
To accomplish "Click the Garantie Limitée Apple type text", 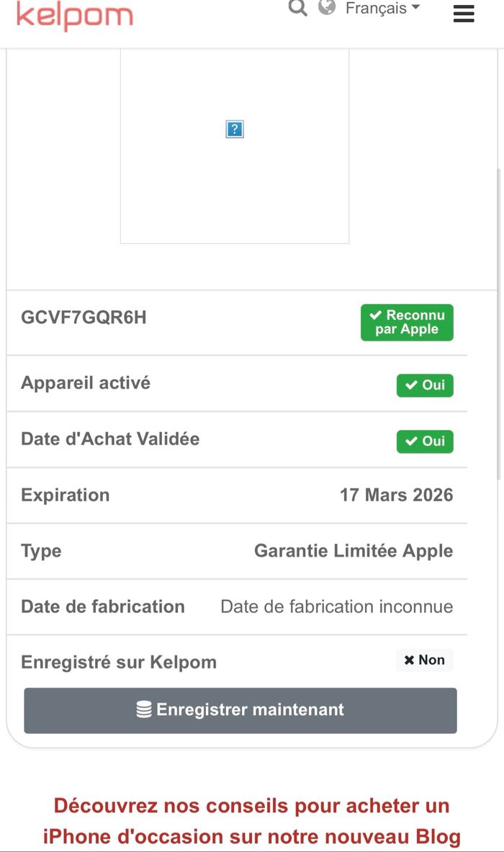I will [354, 551].
